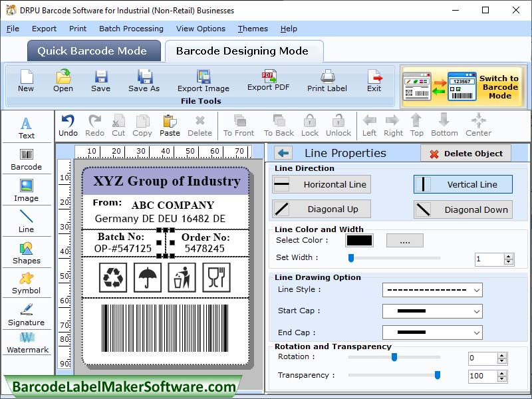Send object To Back

pos(279,126)
